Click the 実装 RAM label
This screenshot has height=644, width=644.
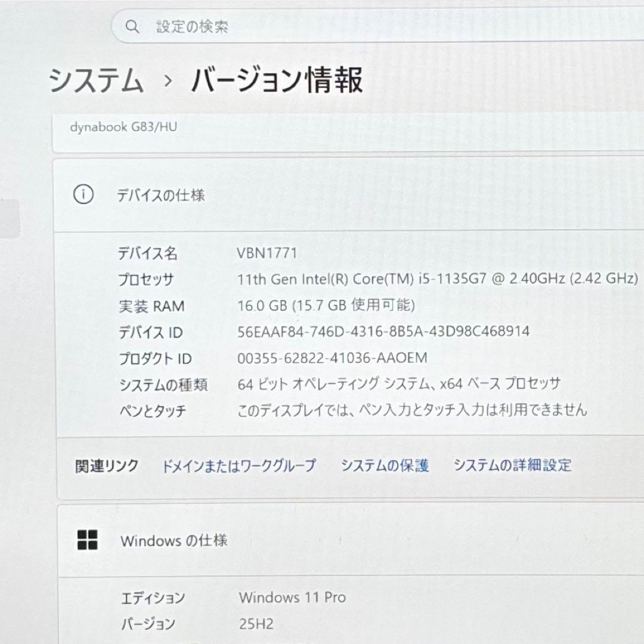pos(151,306)
